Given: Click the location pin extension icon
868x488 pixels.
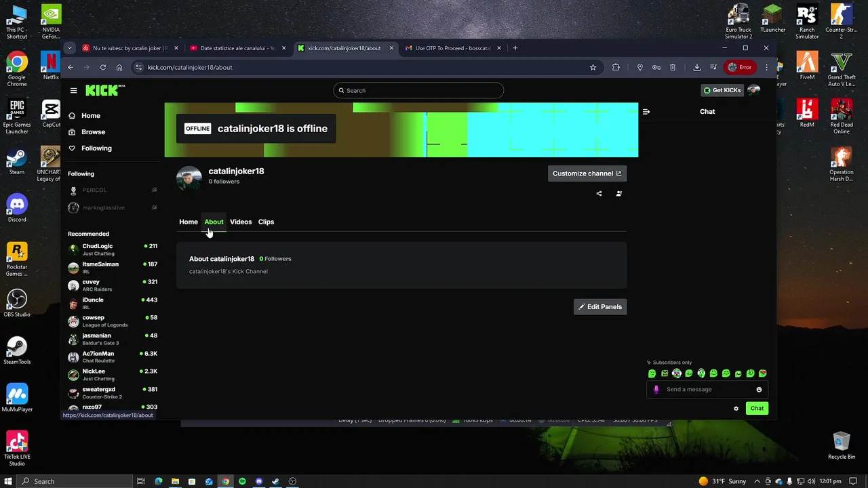Looking at the screenshot, I should click(639, 67).
